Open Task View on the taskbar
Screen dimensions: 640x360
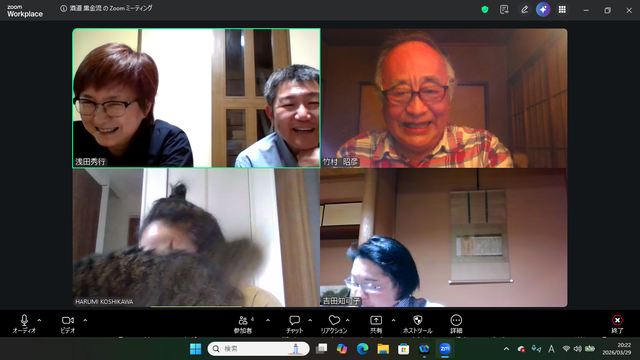(x=322, y=349)
